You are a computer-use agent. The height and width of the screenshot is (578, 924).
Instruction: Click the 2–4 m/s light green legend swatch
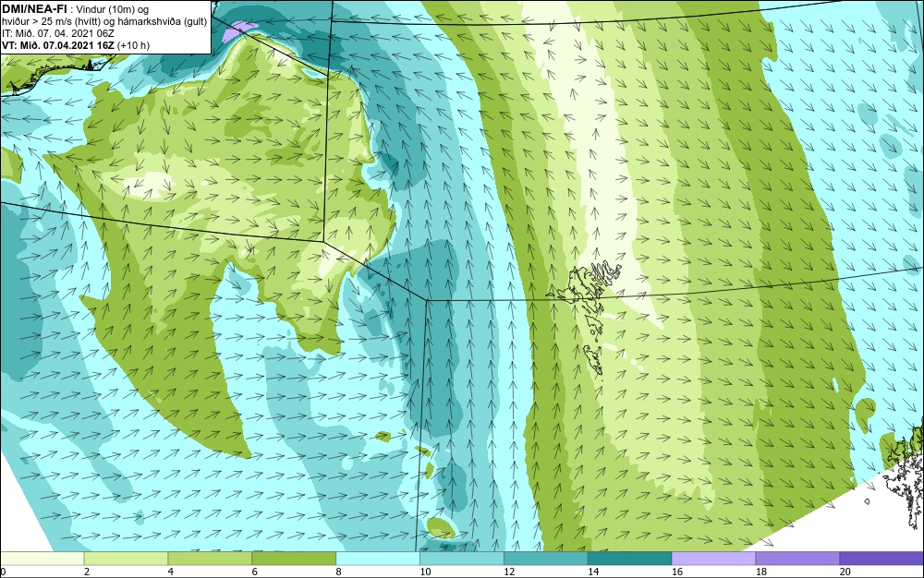pyautogui.click(x=126, y=559)
